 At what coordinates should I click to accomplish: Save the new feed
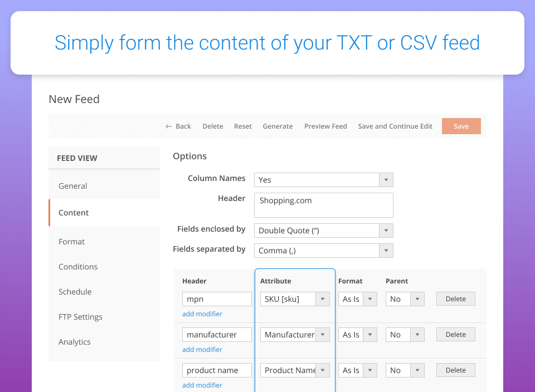[x=461, y=126]
